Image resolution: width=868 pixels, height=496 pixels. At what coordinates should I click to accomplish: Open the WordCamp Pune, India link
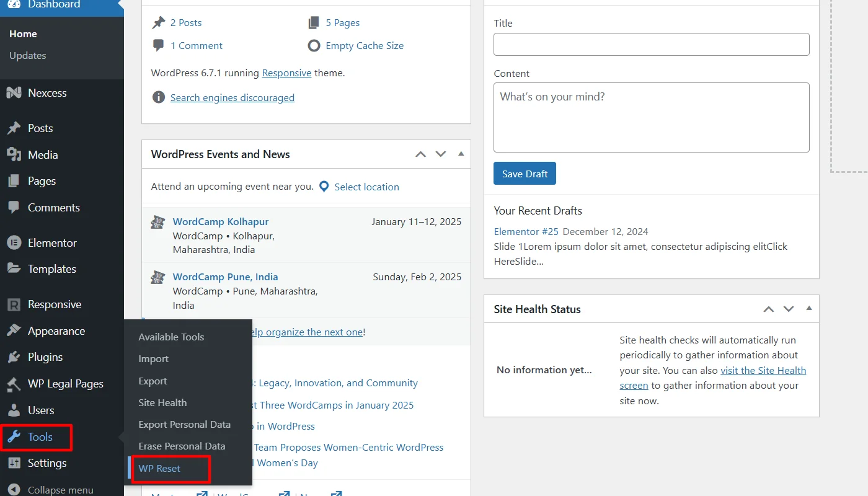pos(225,277)
